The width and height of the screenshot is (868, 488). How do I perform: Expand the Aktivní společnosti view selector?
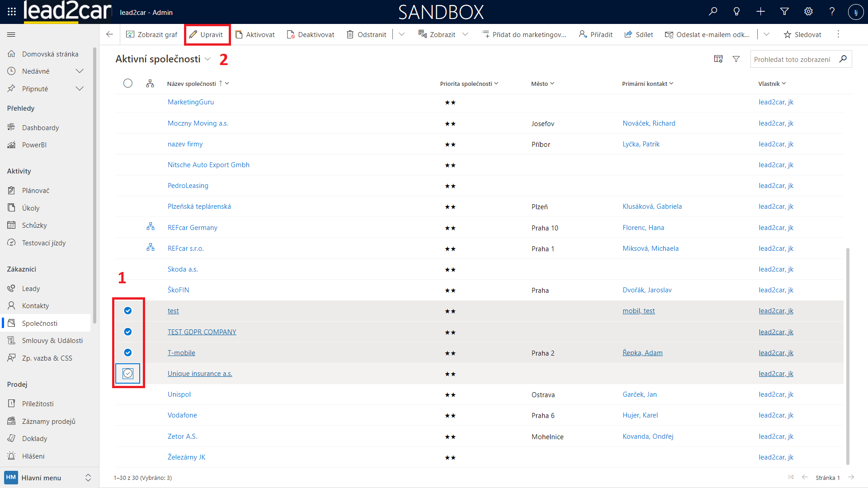(x=208, y=59)
